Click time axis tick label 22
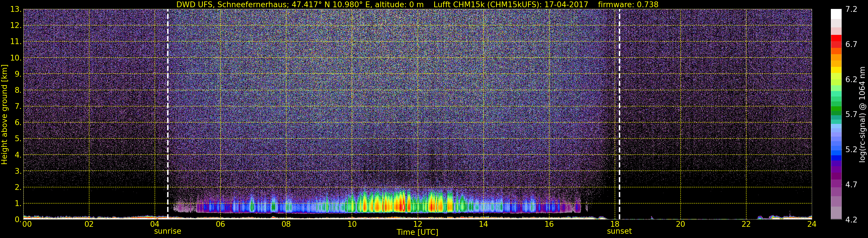Viewport: 868px width, 238px height. (x=746, y=224)
